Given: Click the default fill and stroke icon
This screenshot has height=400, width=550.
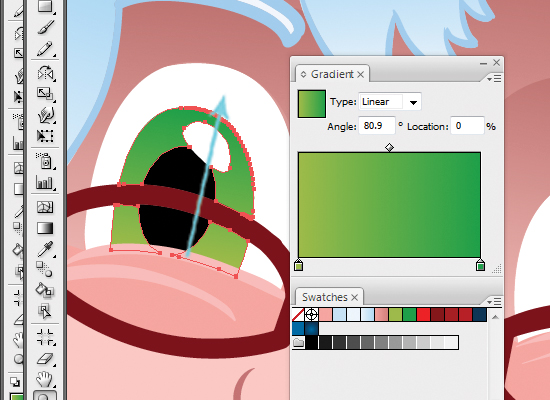Looking at the screenshot, I should 15,382.
